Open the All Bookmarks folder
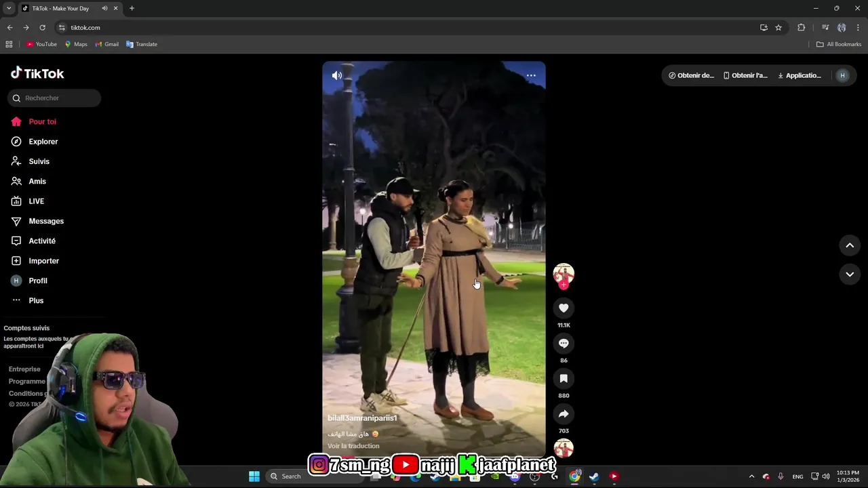This screenshot has width=868, height=488. tap(839, 44)
